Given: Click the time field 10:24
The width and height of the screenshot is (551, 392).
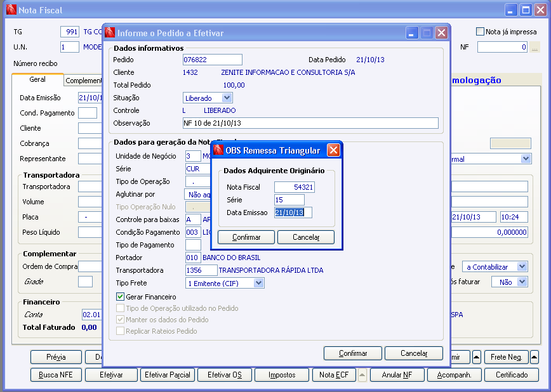Looking at the screenshot, I should point(514,217).
